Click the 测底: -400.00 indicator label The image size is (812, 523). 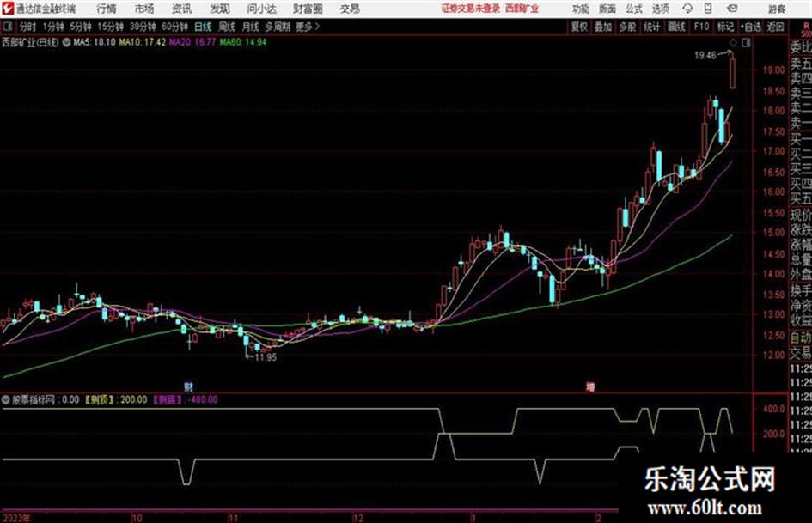point(186,399)
